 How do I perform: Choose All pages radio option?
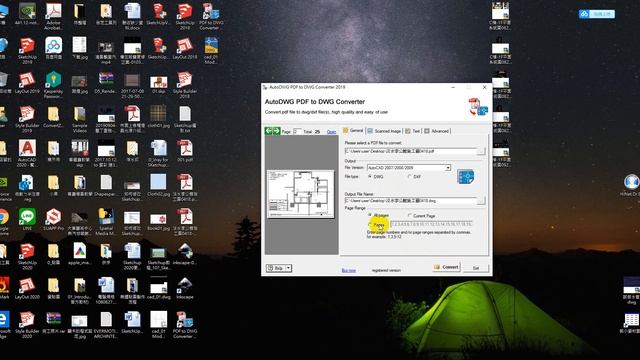pyautogui.click(x=370, y=215)
